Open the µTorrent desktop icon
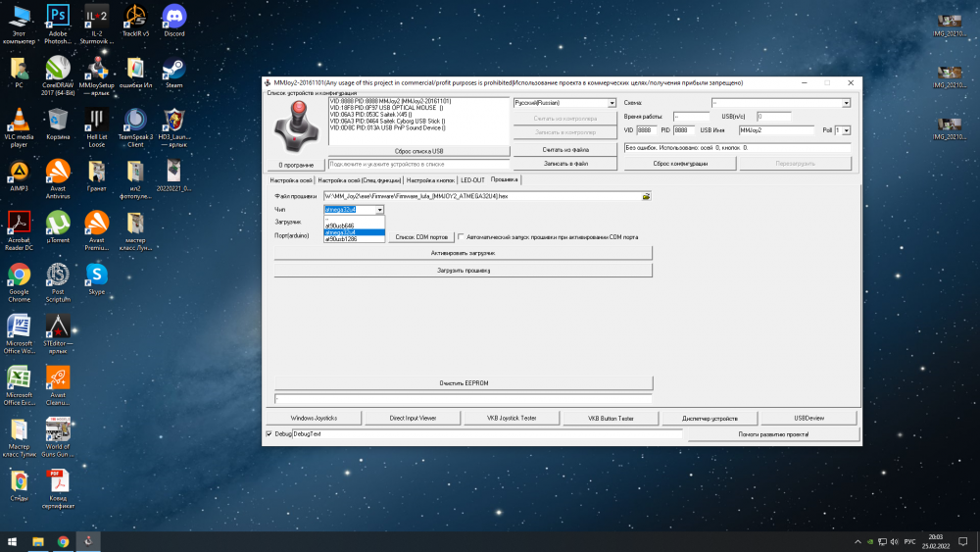The width and height of the screenshot is (980, 552). point(58,225)
